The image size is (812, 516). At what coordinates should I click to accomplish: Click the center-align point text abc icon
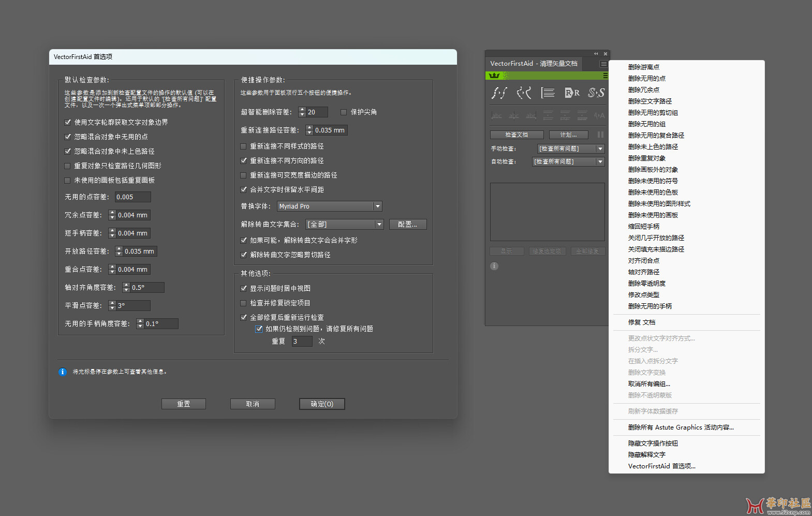pos(514,115)
